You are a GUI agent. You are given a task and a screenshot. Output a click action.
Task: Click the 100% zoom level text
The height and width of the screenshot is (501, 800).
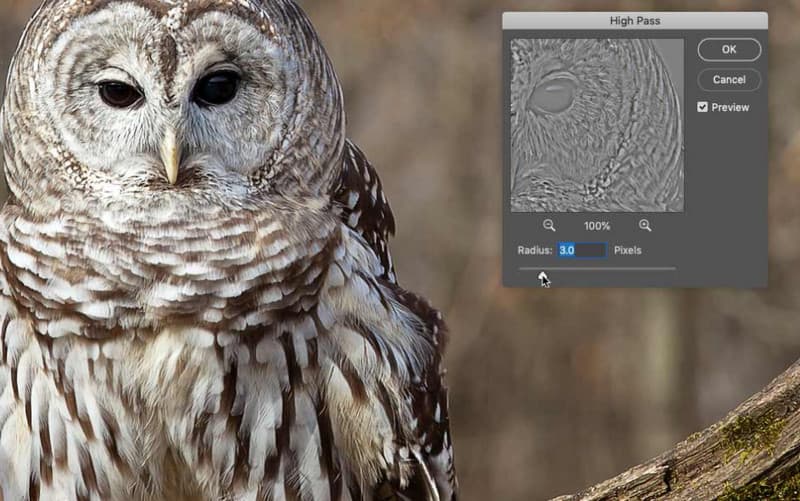click(597, 226)
